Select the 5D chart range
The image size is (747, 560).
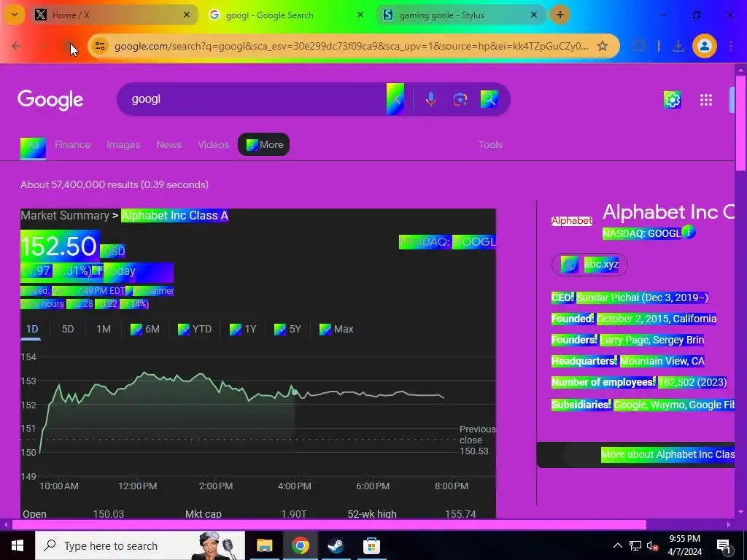(68, 329)
